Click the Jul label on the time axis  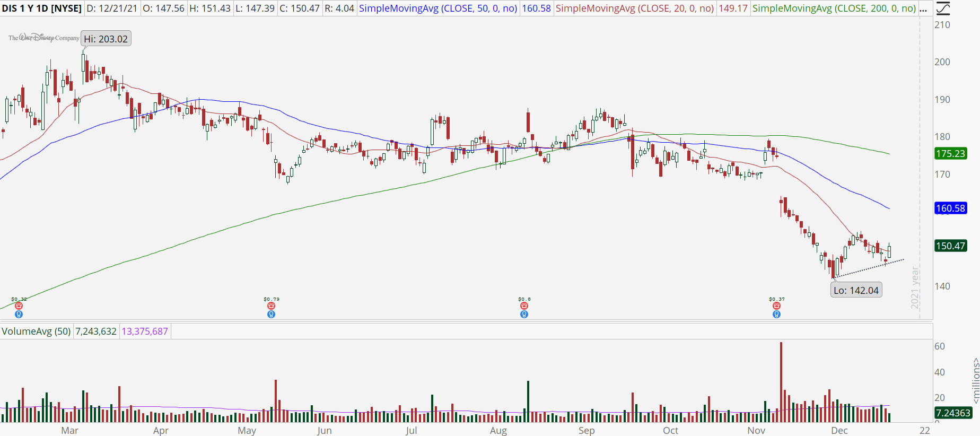pyautogui.click(x=411, y=430)
